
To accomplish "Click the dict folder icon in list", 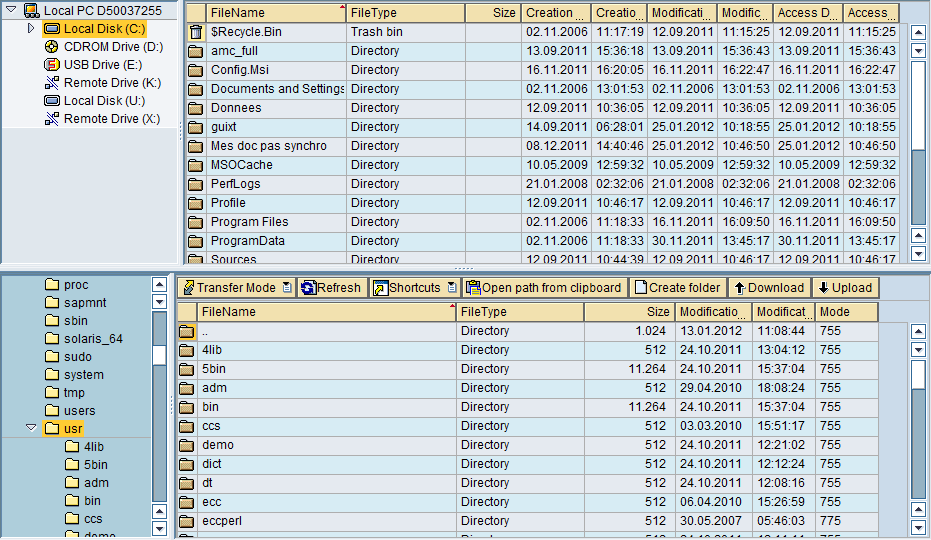I will (186, 465).
